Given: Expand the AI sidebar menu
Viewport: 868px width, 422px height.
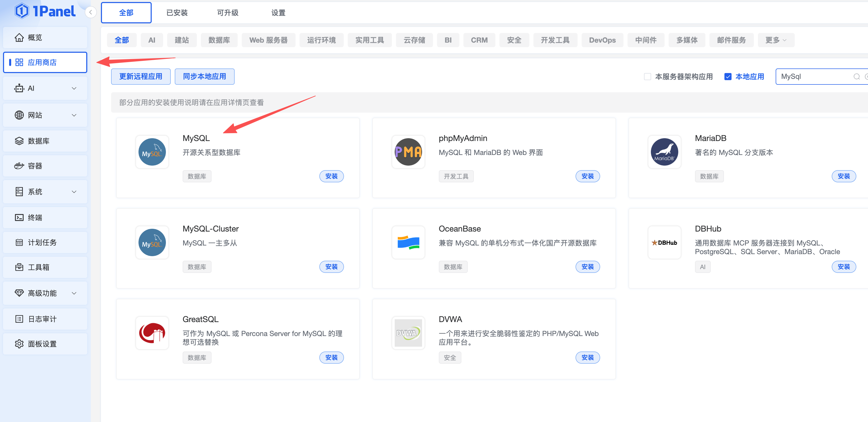Looking at the screenshot, I should coord(45,88).
